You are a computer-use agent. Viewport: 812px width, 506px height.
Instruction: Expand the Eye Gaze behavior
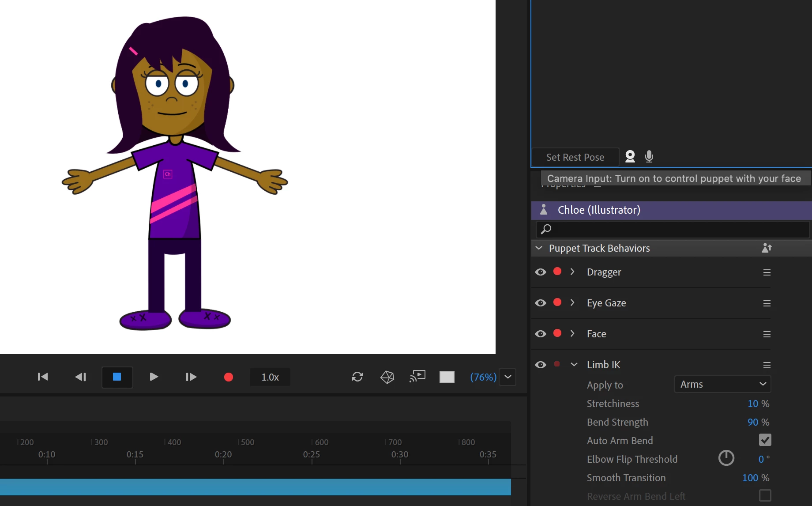[572, 302]
